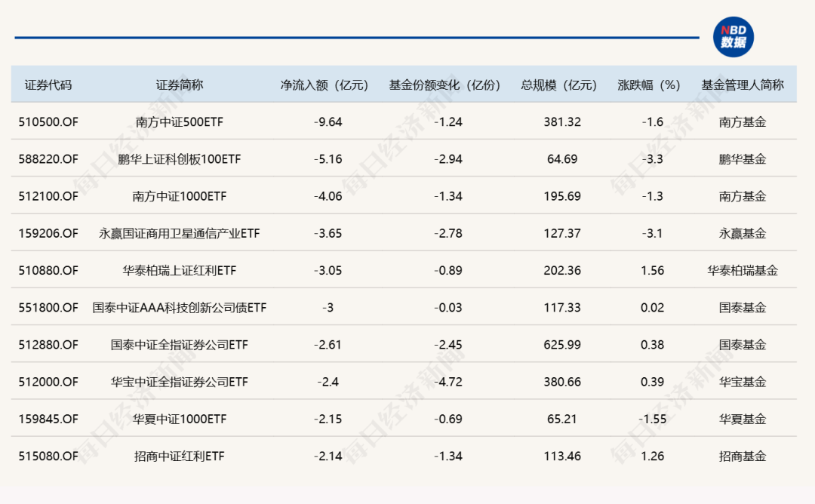Click total size 625.99
The width and height of the screenshot is (815, 504).
point(562,345)
